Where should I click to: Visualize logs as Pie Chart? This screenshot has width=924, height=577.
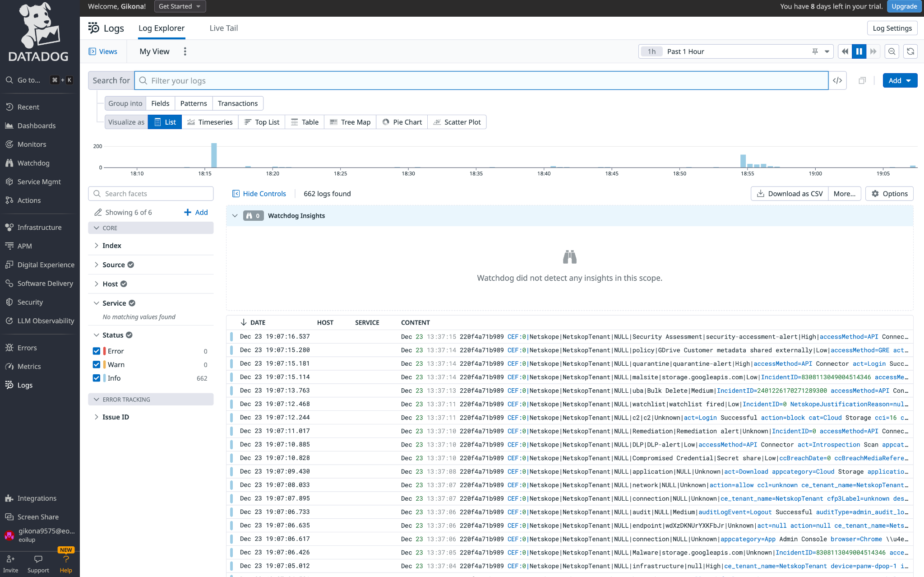402,122
